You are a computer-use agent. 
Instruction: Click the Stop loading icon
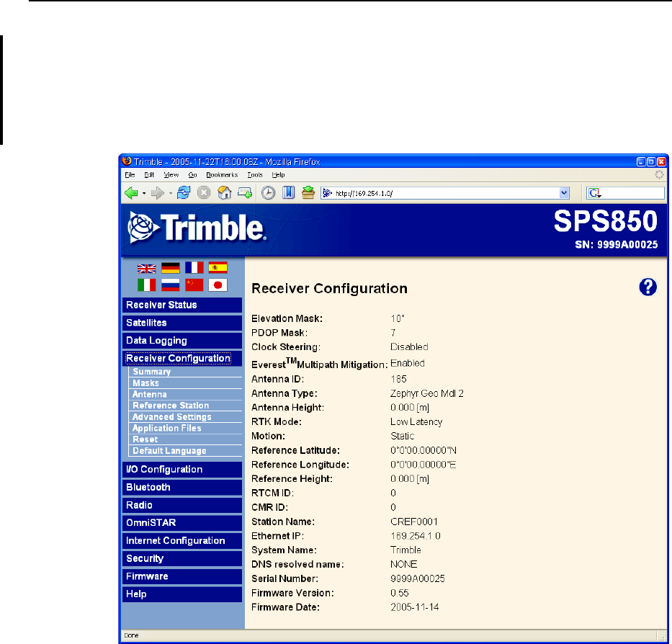(204, 193)
